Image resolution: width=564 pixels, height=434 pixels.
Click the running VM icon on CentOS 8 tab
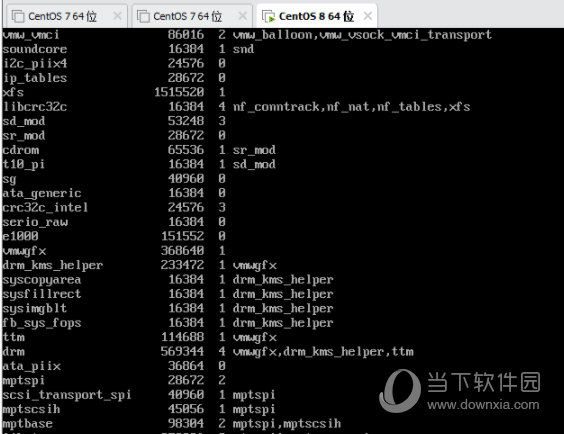(x=268, y=17)
